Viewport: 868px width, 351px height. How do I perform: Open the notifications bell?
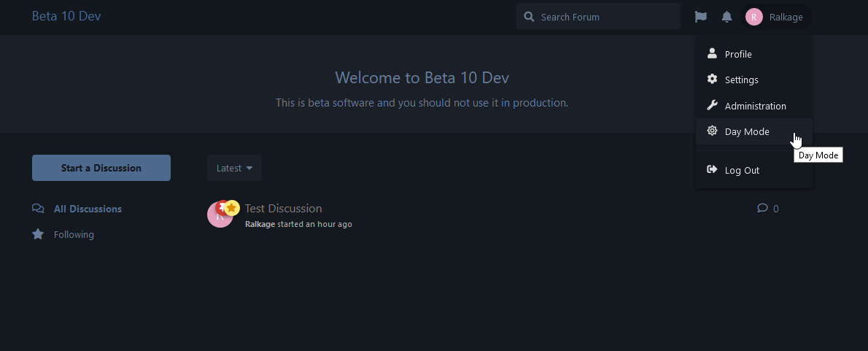point(726,17)
